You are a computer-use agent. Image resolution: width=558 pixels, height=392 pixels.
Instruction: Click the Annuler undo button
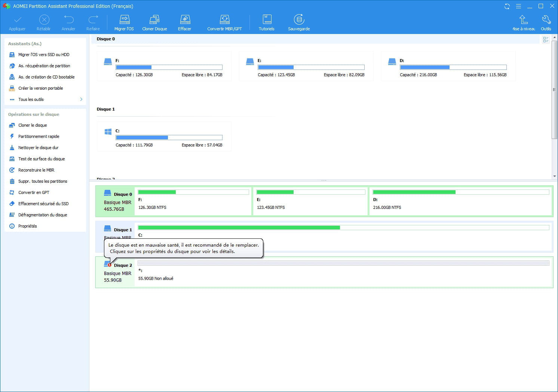pos(68,23)
